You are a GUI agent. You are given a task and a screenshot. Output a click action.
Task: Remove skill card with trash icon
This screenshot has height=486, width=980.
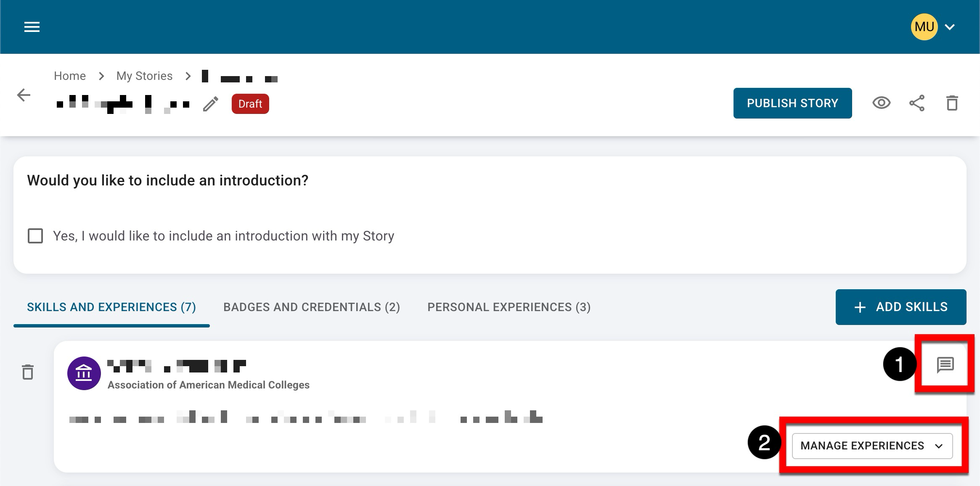click(x=28, y=372)
